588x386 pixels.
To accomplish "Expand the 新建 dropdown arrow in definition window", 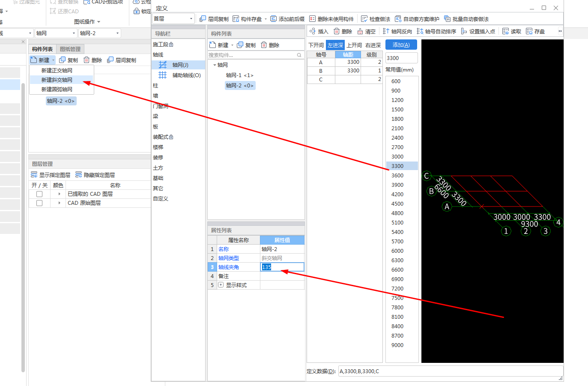I will tap(232, 45).
